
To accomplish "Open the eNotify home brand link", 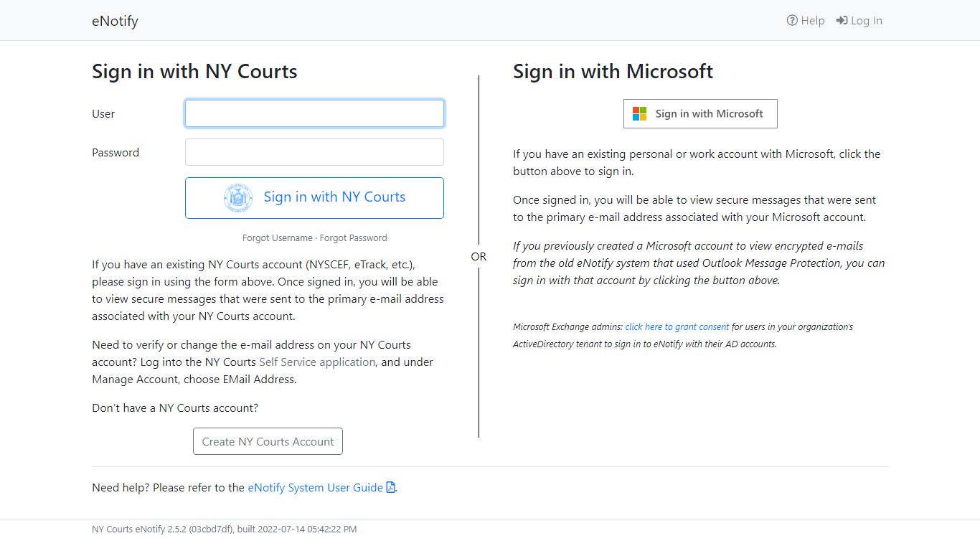I will pos(115,21).
